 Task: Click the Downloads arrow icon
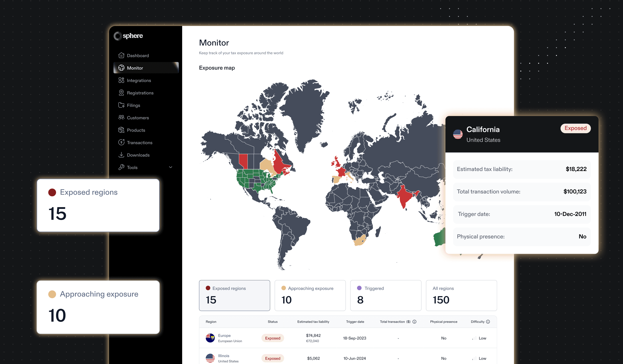point(121,155)
